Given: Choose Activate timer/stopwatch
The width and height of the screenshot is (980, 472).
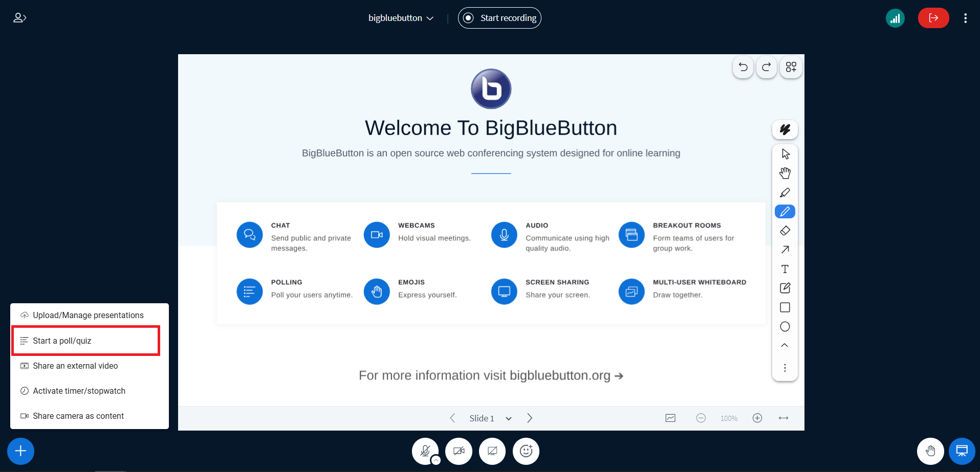Looking at the screenshot, I should tap(90, 391).
